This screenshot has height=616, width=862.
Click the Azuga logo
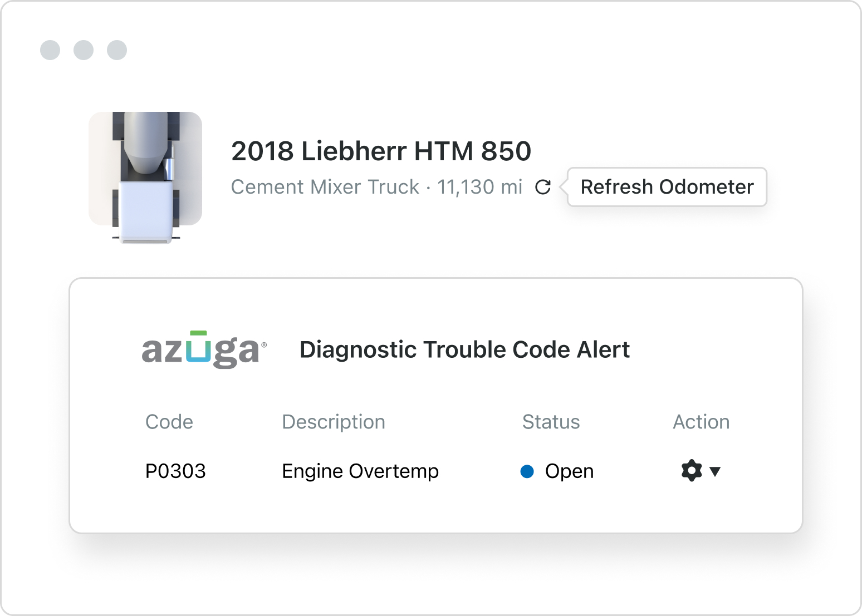point(204,349)
